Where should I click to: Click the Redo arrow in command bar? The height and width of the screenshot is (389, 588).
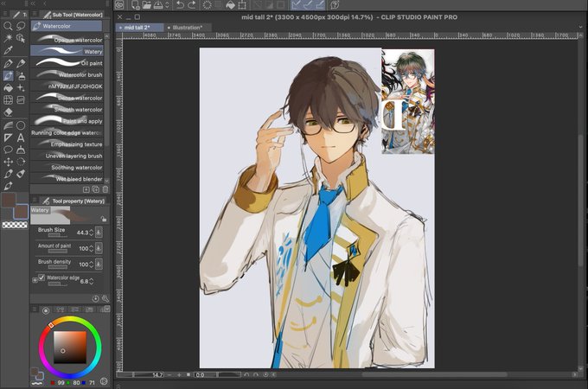pos(192,5)
